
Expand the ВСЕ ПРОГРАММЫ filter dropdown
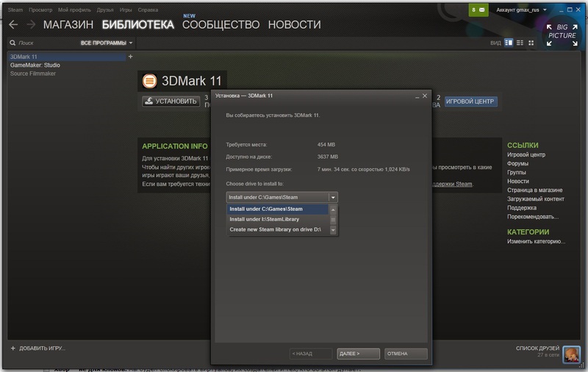pyautogui.click(x=107, y=43)
